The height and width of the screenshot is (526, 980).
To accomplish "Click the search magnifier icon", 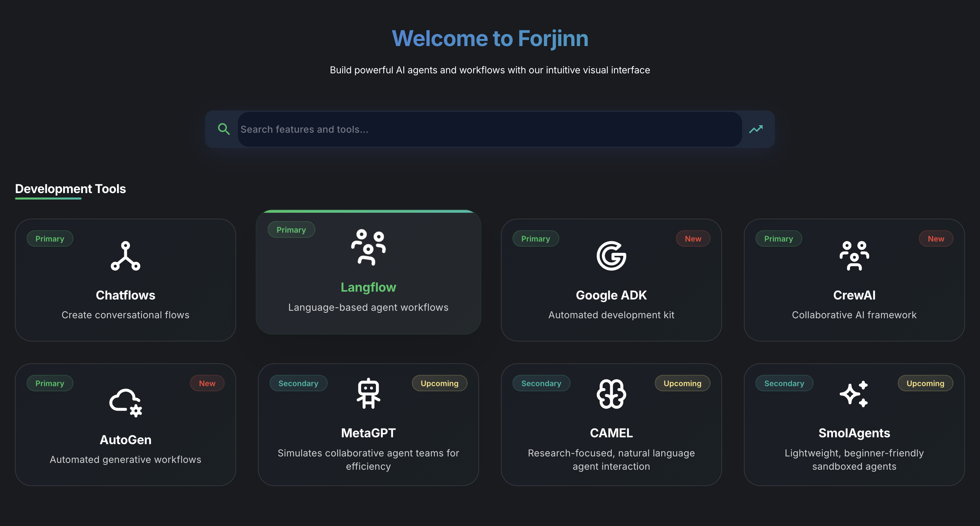I will coord(224,129).
